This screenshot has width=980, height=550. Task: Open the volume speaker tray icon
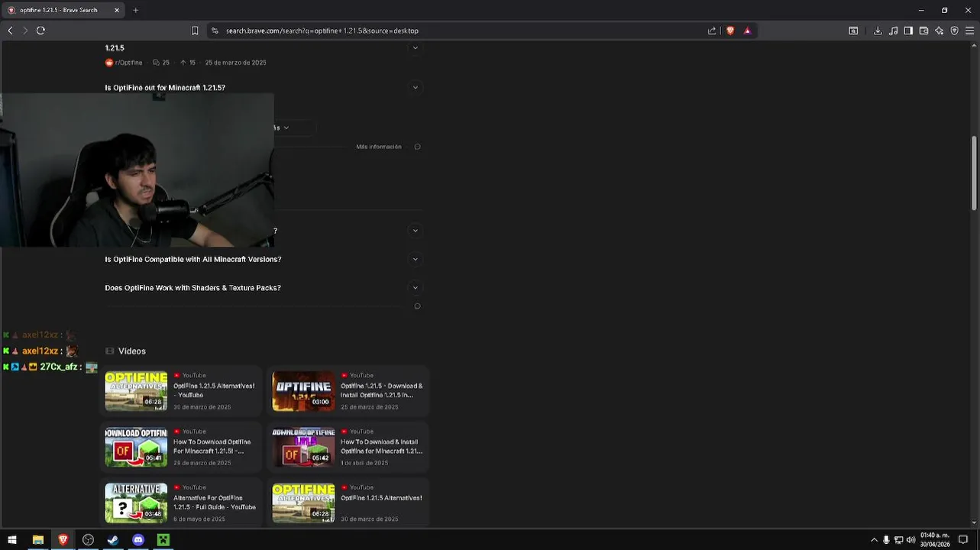(x=910, y=540)
